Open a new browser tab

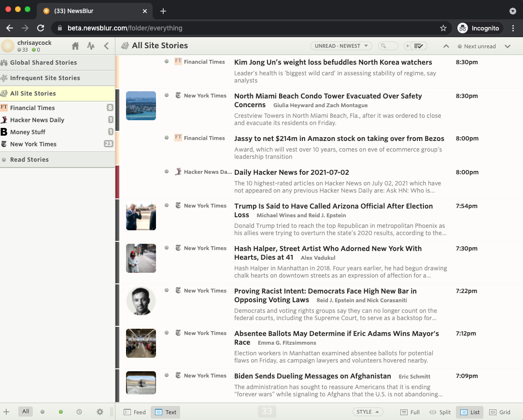(163, 11)
